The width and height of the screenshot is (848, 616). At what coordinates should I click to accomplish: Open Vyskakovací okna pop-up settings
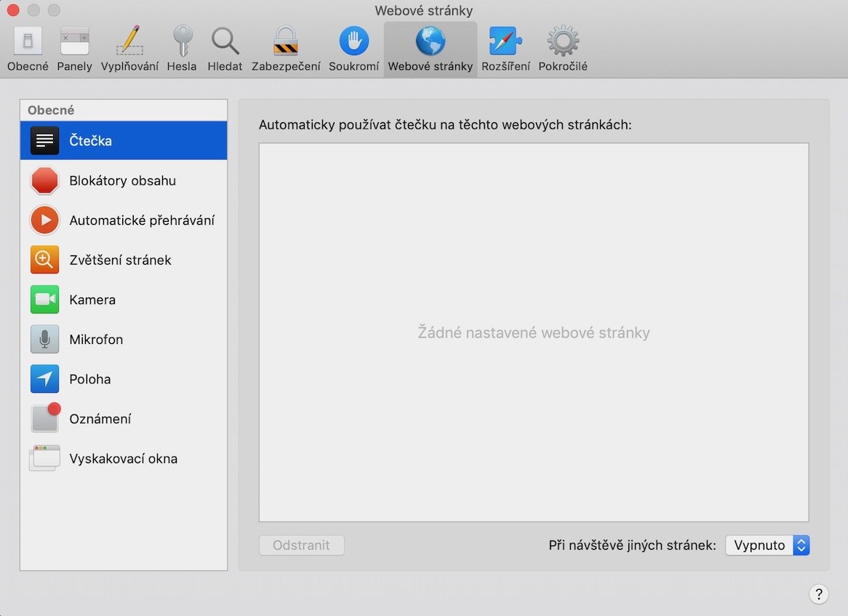click(x=124, y=459)
